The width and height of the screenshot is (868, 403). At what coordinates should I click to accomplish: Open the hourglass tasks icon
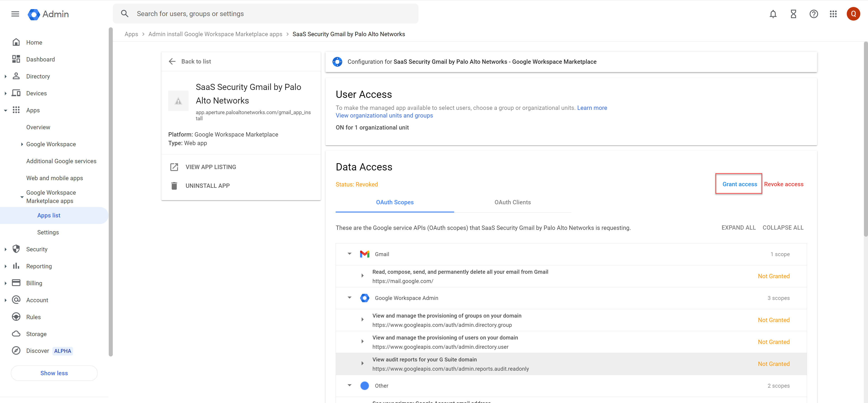pyautogui.click(x=793, y=14)
